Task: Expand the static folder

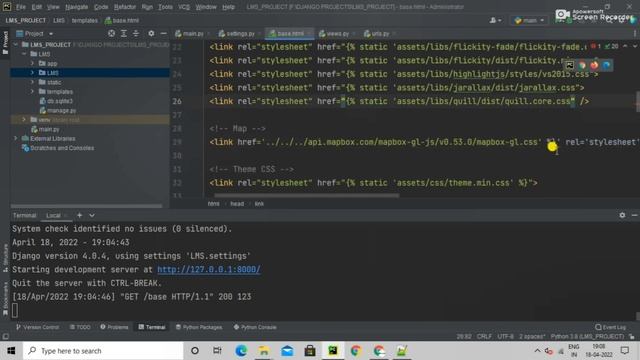Action: [32, 82]
